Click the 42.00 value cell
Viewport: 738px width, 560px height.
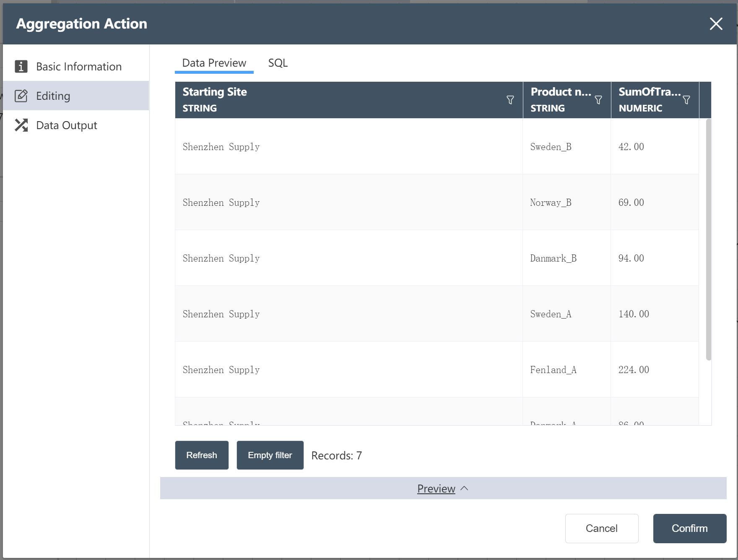655,146
